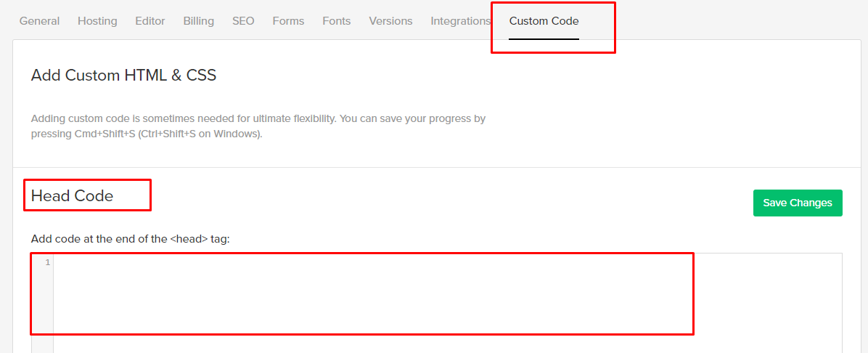Open the Billing tab
Viewport: 868px width, 353px height.
tap(198, 21)
